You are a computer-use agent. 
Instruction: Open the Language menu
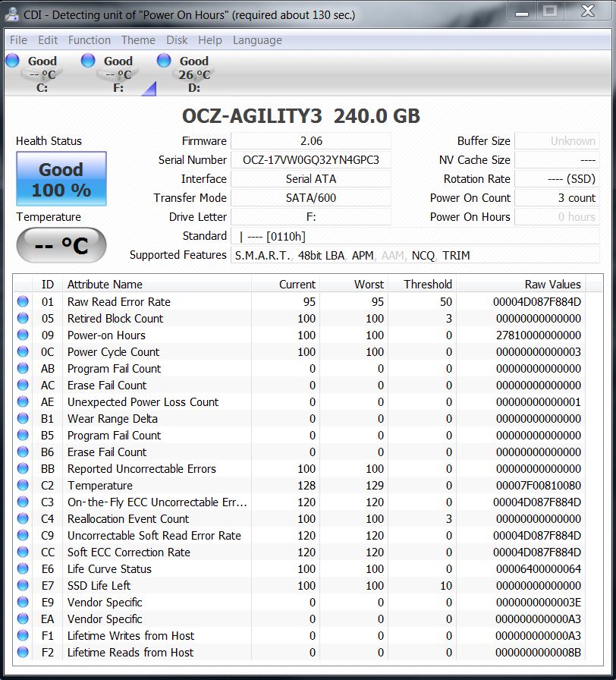[257, 40]
